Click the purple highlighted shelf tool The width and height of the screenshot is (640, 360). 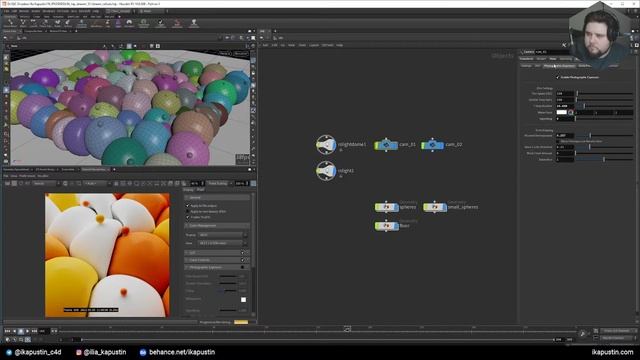[118, 23]
